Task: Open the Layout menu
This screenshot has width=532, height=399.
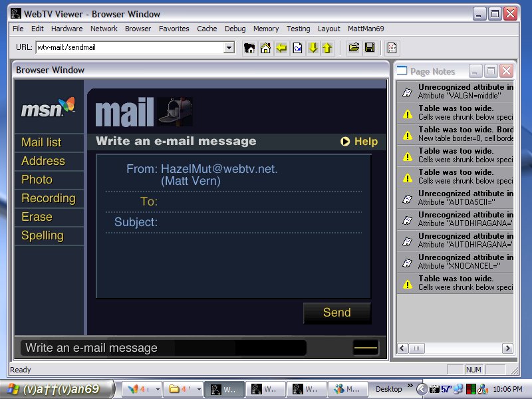Action: pyautogui.click(x=329, y=29)
